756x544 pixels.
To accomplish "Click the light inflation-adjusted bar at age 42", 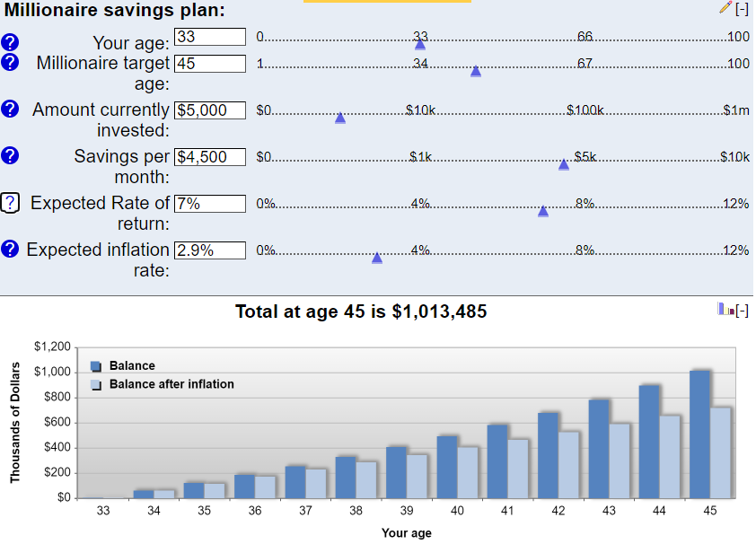I will click(568, 465).
